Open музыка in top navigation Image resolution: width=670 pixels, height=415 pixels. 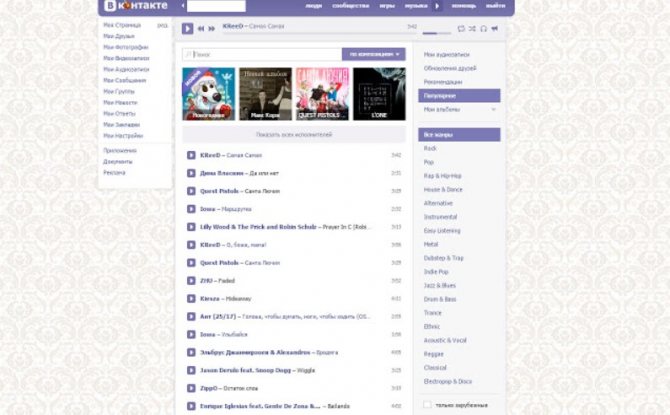pyautogui.click(x=416, y=6)
